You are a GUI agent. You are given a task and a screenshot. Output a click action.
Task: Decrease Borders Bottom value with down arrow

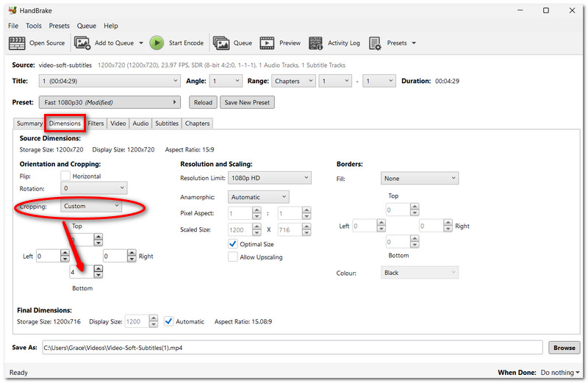click(x=415, y=245)
